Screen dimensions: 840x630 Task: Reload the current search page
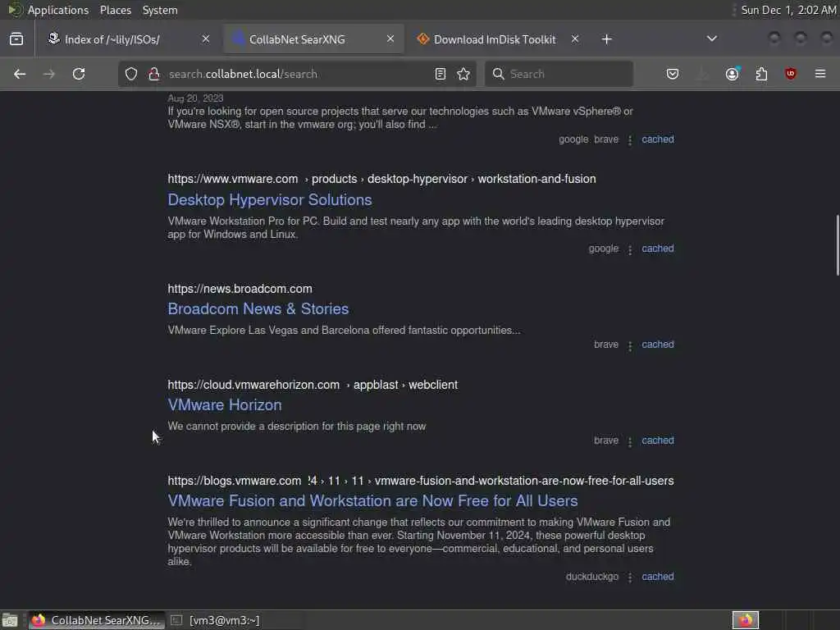pos(79,74)
